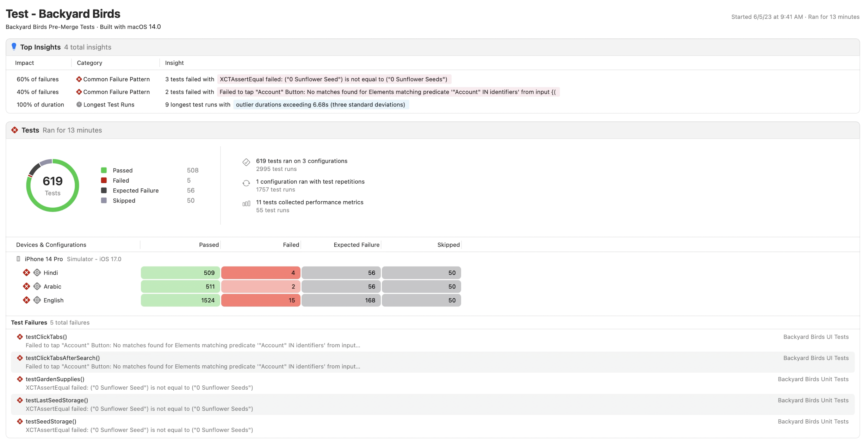The width and height of the screenshot is (868, 445).
Task: Click failure icon beside testLastSeedStorage()
Action: coord(20,400)
